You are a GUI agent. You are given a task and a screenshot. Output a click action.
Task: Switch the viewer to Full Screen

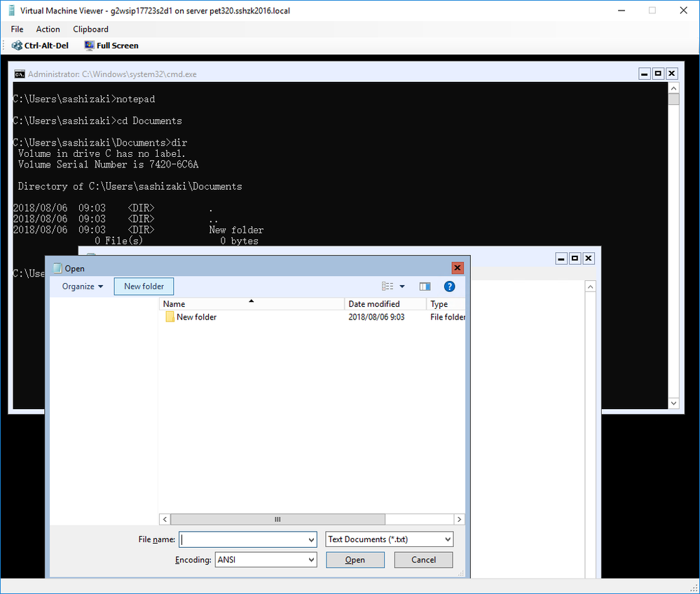pos(111,46)
